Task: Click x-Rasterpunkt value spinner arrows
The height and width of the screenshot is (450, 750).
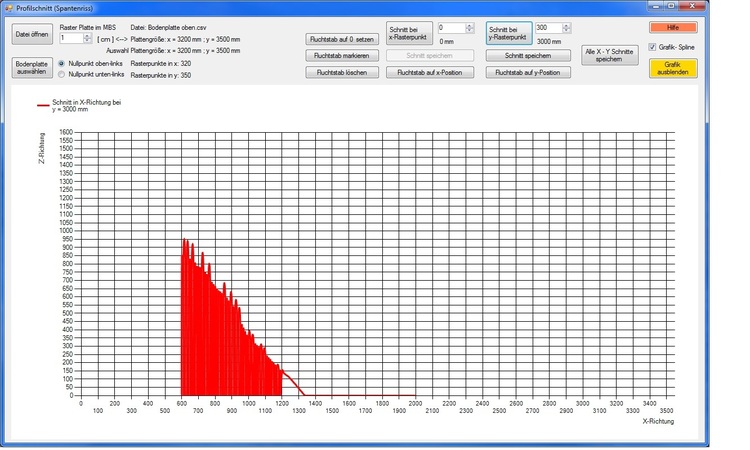Action: click(x=470, y=28)
